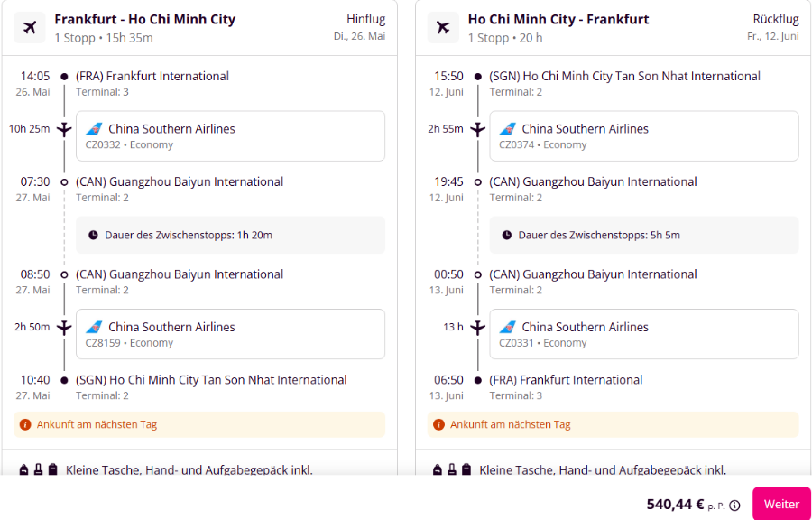The width and height of the screenshot is (812, 520).
Task: Click the outbound flight airplane icon
Action: pos(30,27)
